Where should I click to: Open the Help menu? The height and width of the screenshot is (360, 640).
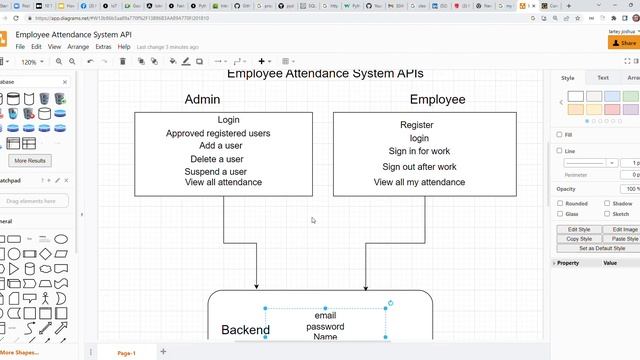(124, 47)
